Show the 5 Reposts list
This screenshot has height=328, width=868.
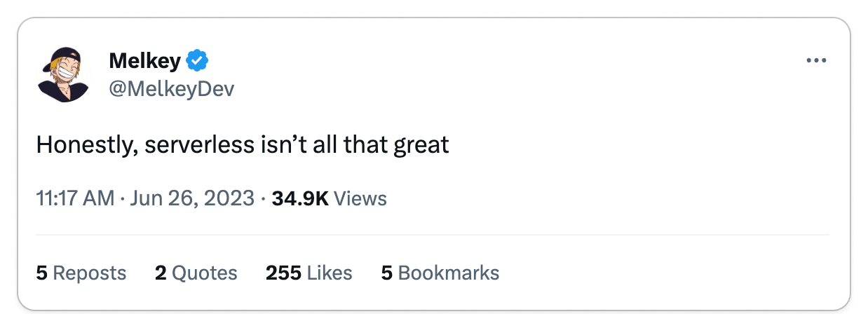(81, 273)
